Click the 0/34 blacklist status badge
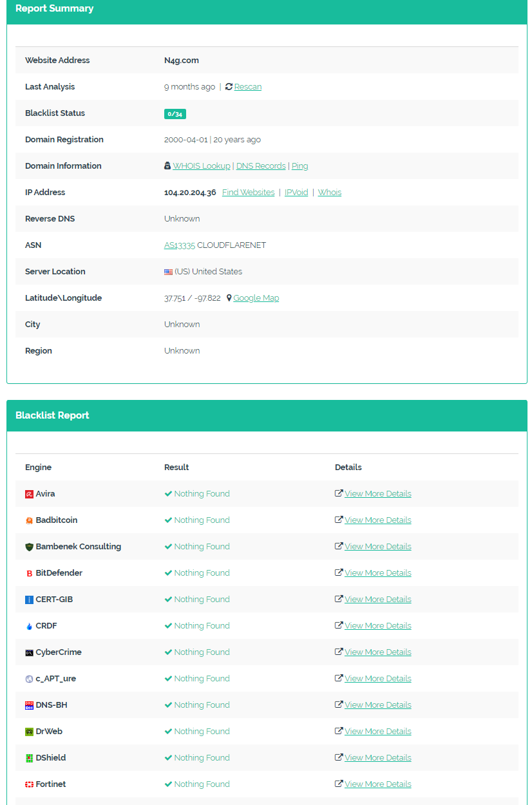532x805 pixels. click(175, 114)
